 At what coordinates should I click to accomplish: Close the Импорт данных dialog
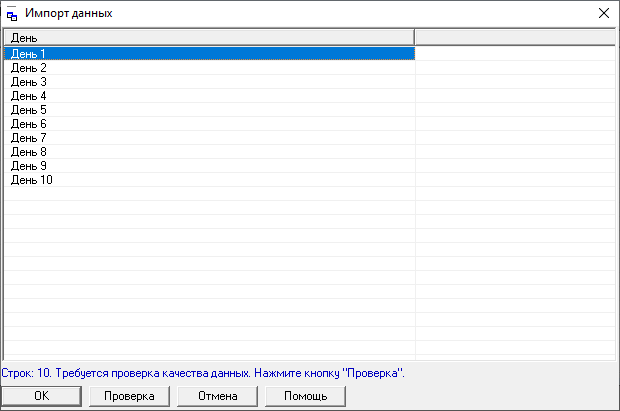point(603,14)
